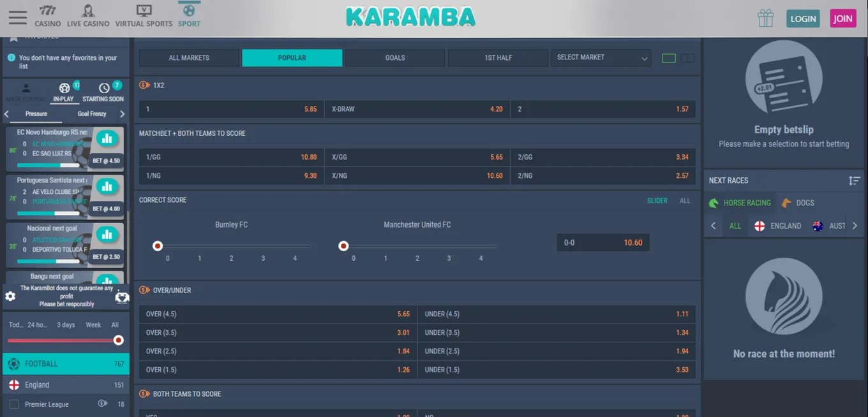
Task: Select the Pressure KaramBot tab
Action: (36, 113)
